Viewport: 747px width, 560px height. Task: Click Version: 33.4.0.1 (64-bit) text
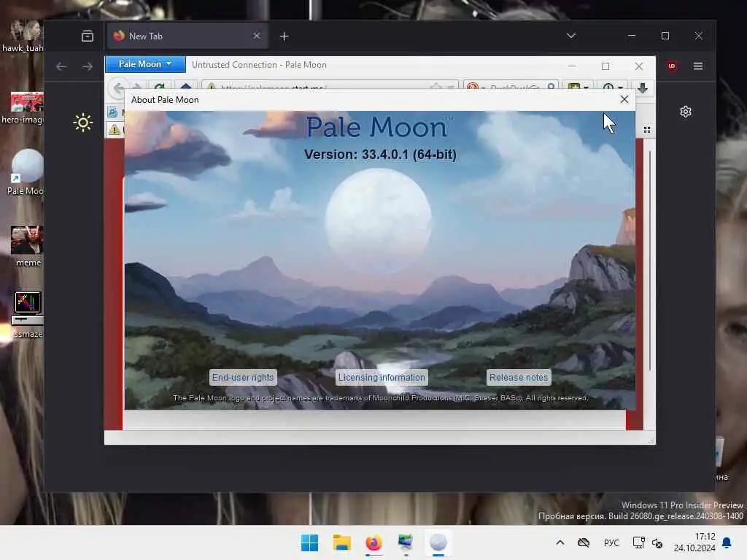[x=380, y=155]
